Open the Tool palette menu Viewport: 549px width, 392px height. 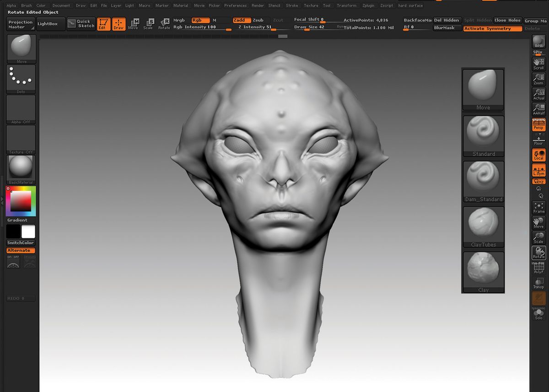[x=326, y=5]
